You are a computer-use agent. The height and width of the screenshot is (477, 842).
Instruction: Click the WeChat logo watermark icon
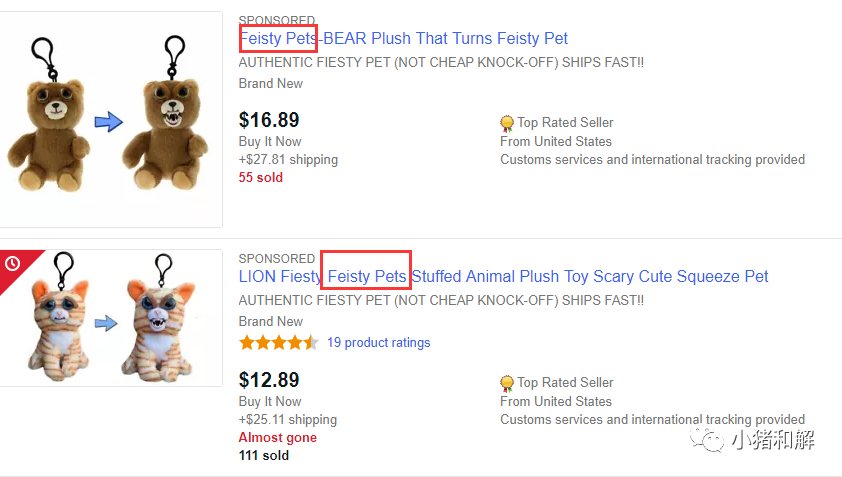tap(711, 439)
